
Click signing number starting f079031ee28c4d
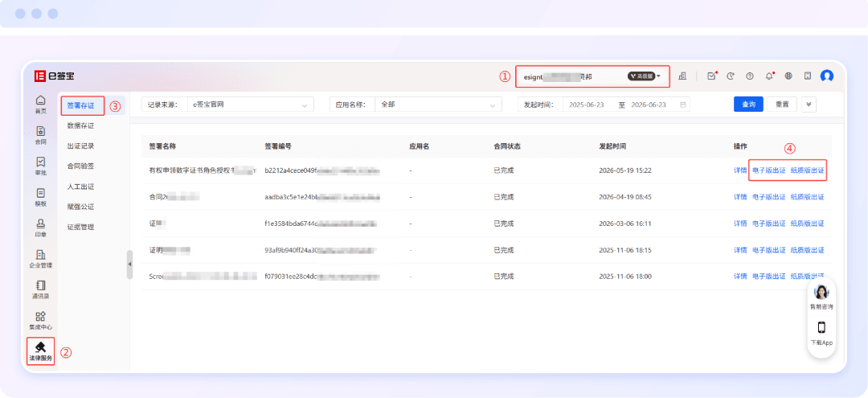tap(321, 277)
